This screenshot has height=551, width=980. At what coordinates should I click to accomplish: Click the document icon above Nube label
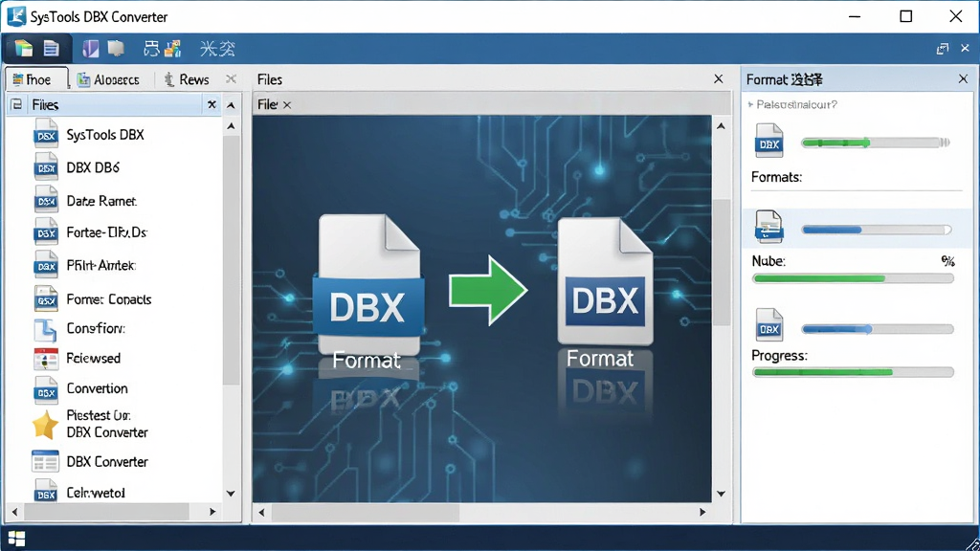tap(768, 226)
